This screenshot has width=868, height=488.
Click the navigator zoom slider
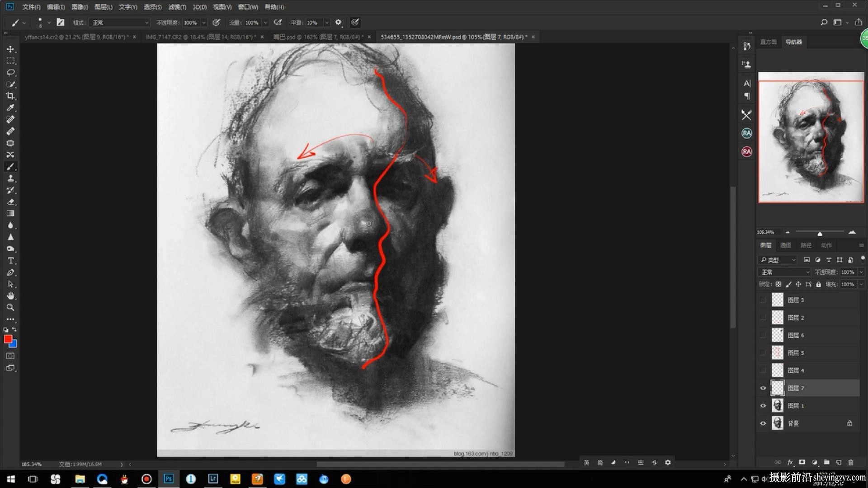pos(820,232)
